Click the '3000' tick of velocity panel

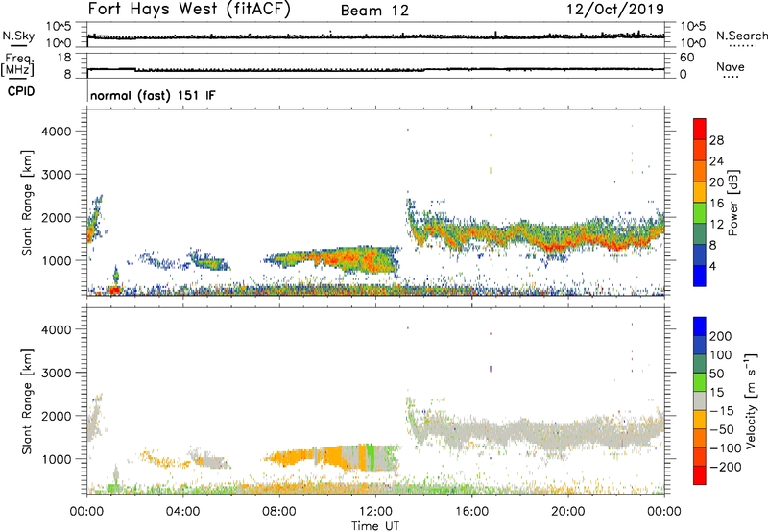pos(56,373)
